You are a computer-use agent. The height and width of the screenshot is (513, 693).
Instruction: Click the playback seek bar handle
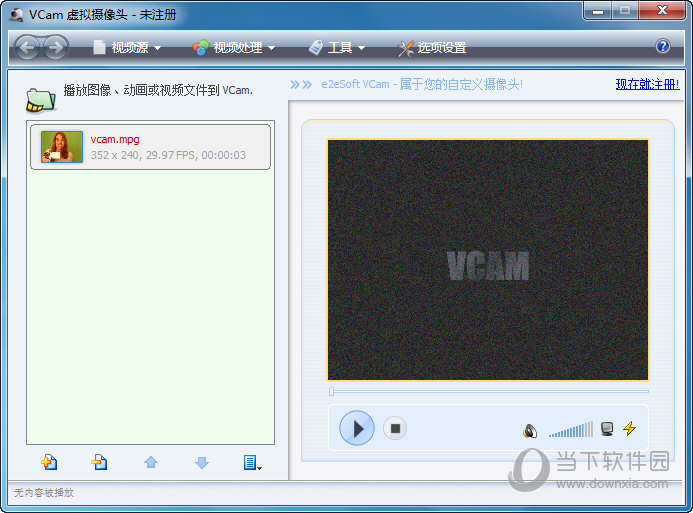(x=331, y=391)
